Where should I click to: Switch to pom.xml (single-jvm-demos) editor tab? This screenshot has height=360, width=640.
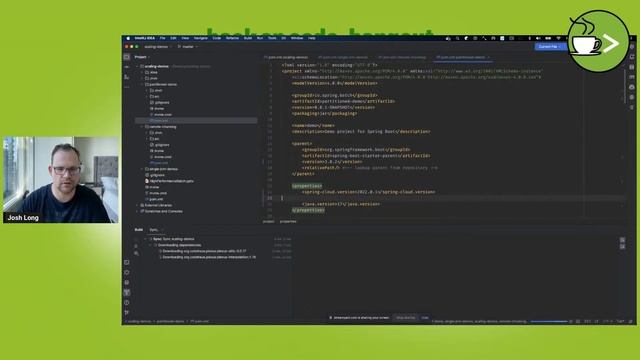pyautogui.click(x=343, y=58)
